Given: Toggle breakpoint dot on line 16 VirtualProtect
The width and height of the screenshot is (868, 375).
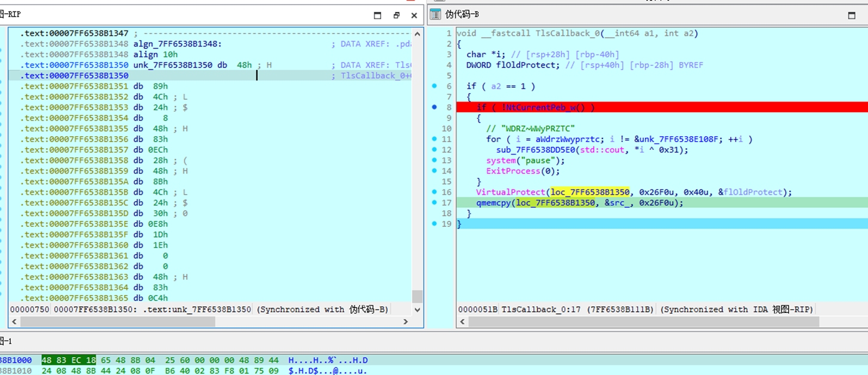Looking at the screenshot, I should pos(434,192).
